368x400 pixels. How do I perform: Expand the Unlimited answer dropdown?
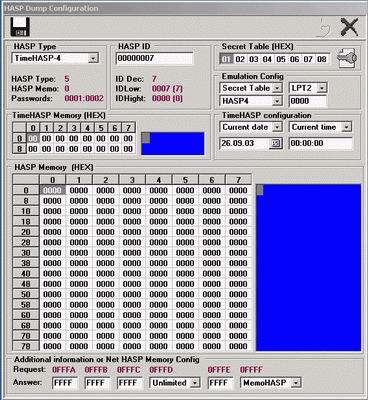pos(195,383)
